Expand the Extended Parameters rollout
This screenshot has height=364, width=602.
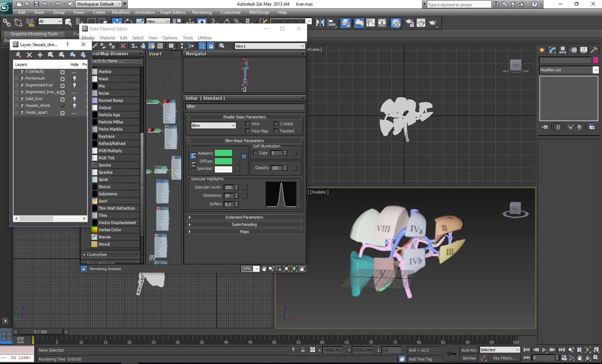tap(244, 217)
